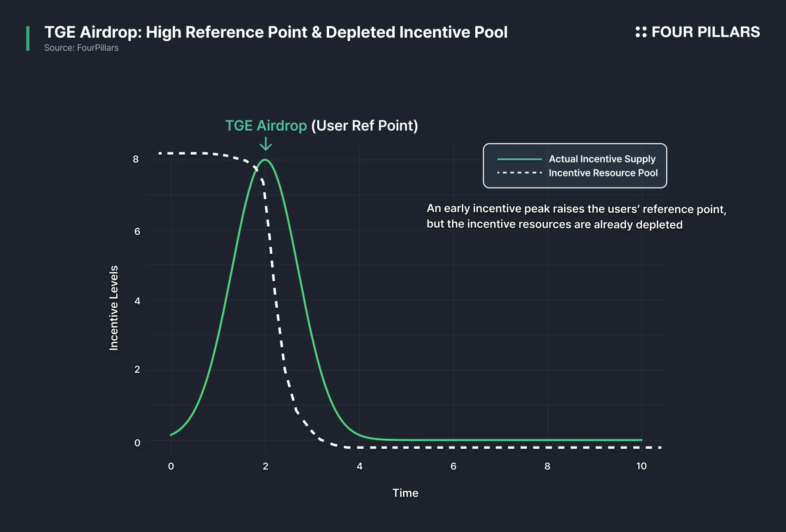786x532 pixels.
Task: Click the text line 'An early incentive peak raises the users' reference point,'
Action: [x=576, y=209]
